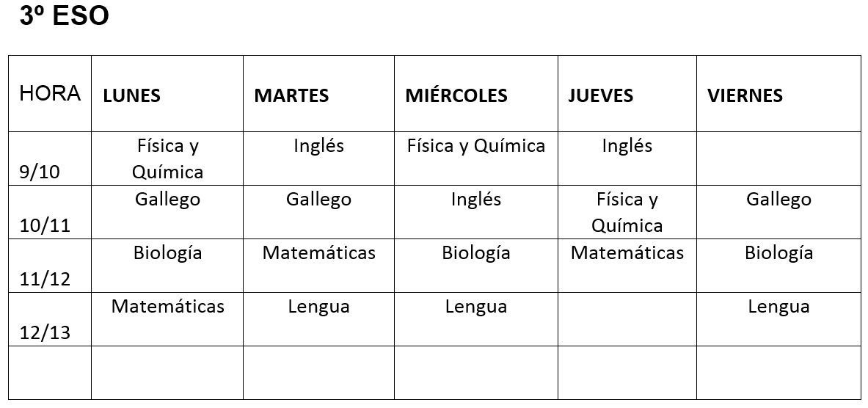Screen dimensions: 868x408
Task: Click Thursday's Física y Química cell
Action: (x=627, y=212)
